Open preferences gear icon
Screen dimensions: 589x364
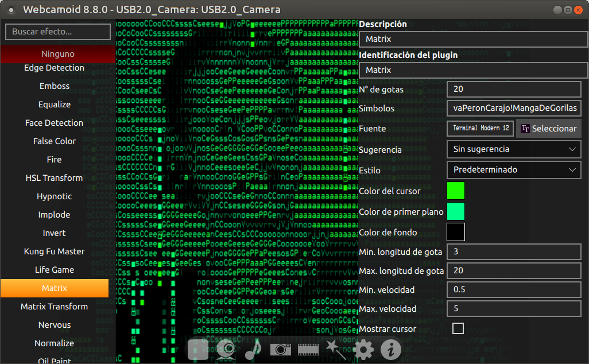point(363,349)
